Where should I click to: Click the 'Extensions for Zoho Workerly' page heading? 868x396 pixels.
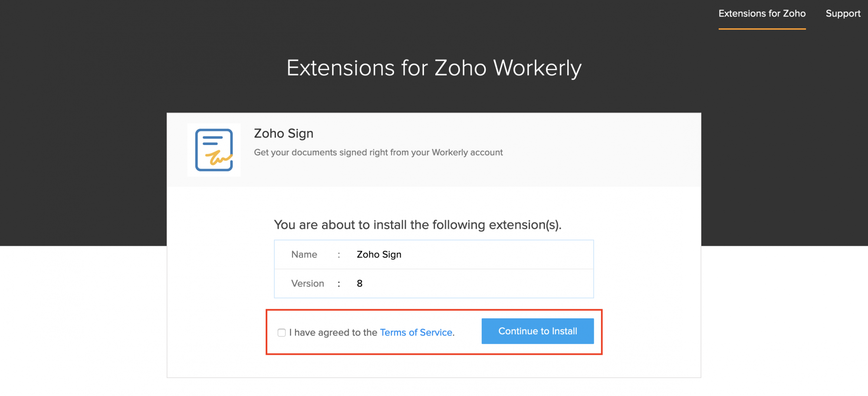(x=434, y=68)
